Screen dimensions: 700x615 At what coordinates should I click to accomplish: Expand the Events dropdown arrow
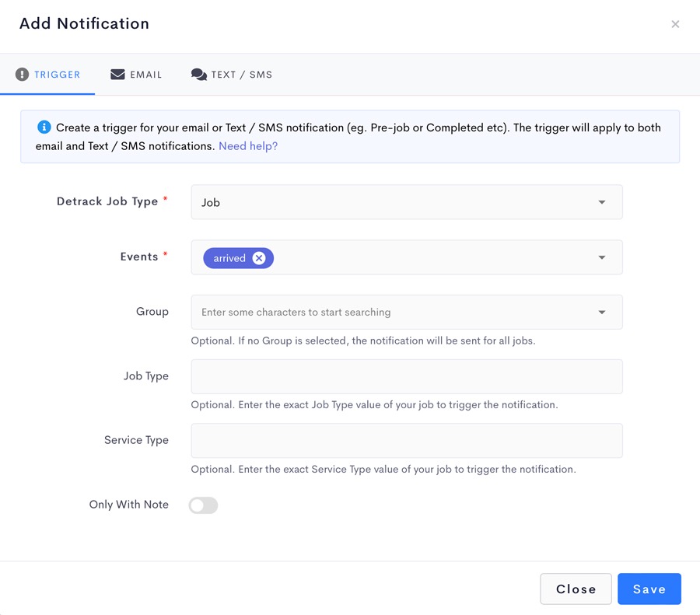click(x=602, y=257)
